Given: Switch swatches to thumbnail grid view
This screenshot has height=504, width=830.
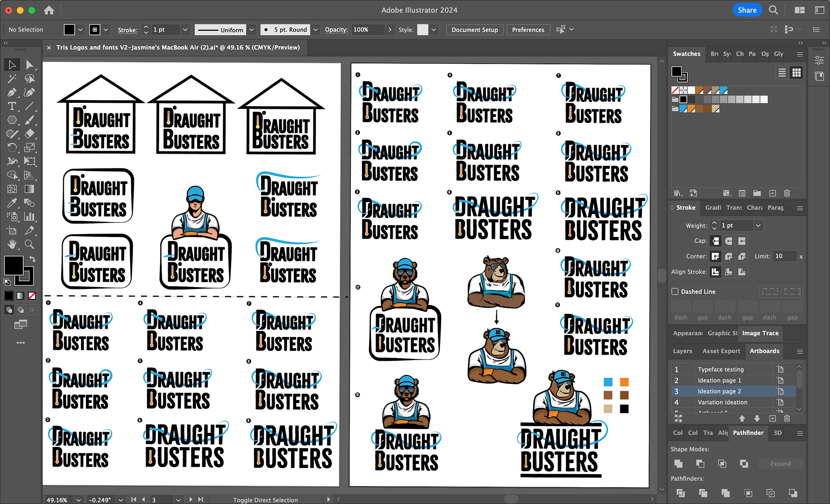Looking at the screenshot, I should 796,73.
